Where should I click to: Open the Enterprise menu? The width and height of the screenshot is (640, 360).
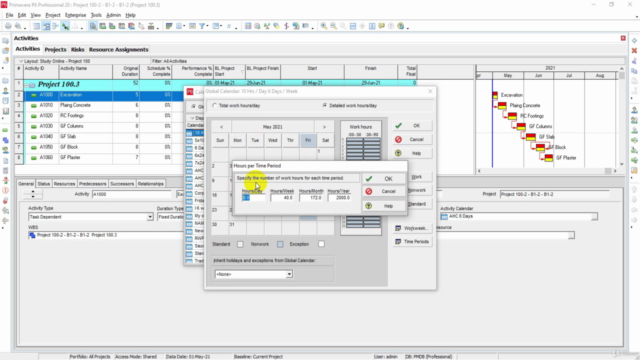coord(76,15)
